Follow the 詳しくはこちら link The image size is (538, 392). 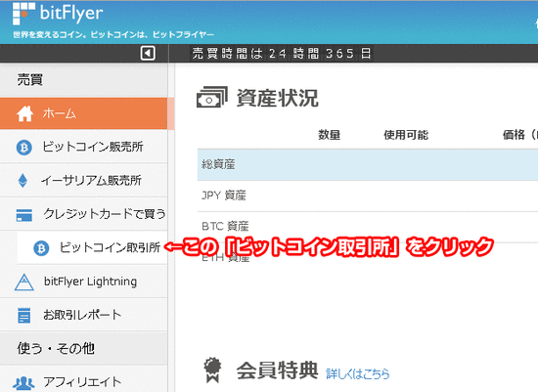(x=357, y=373)
